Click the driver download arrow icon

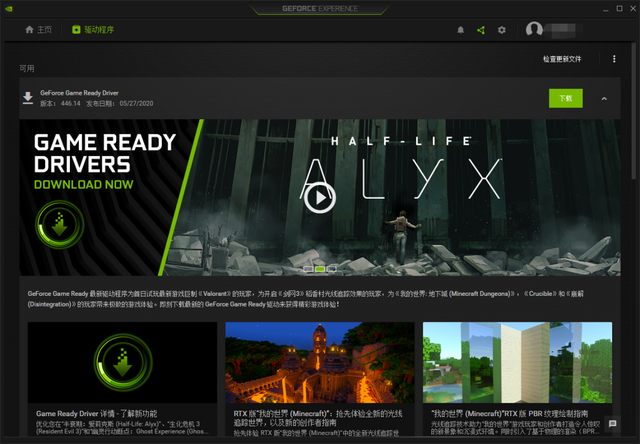click(x=28, y=98)
